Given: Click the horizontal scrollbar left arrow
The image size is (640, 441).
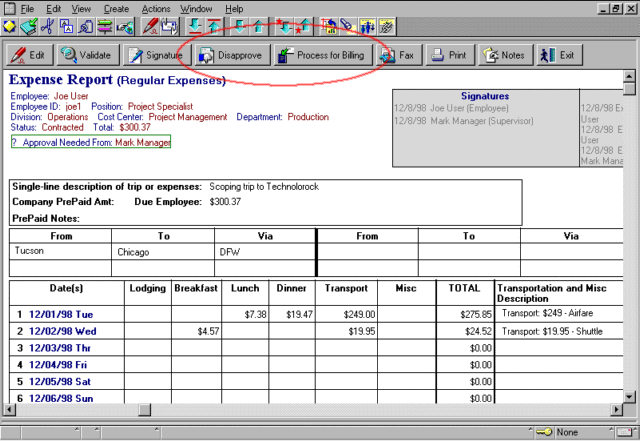Looking at the screenshot, I should coord(9,409).
